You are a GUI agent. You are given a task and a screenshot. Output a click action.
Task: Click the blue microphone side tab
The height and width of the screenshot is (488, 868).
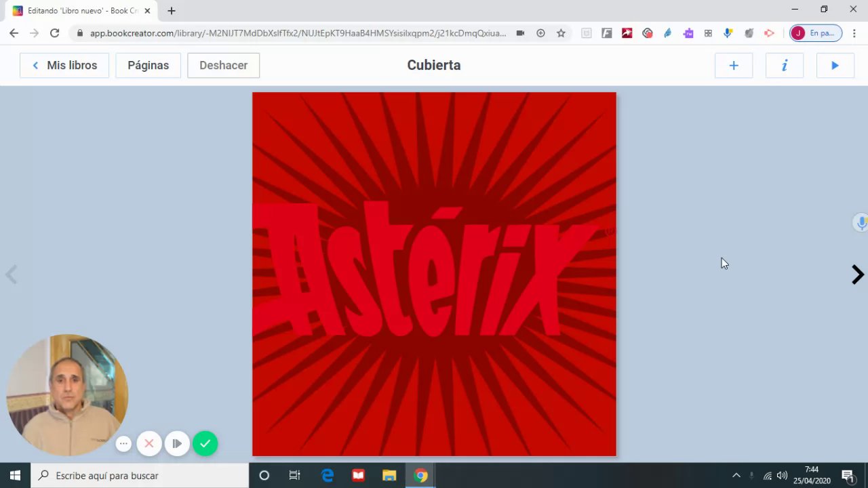click(x=861, y=222)
